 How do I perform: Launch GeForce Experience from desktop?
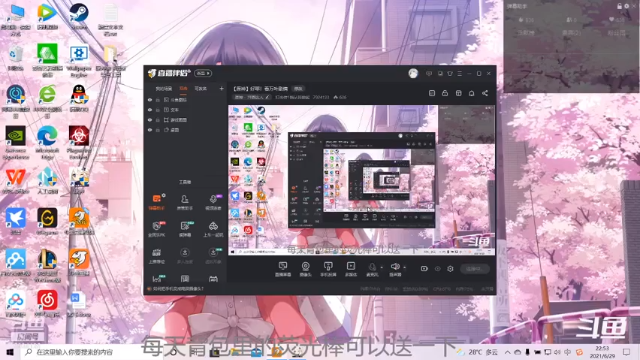[x=16, y=142]
